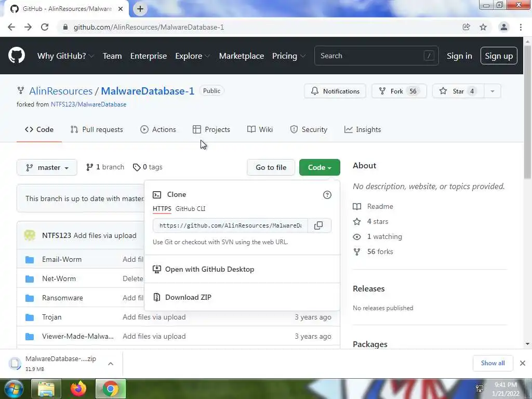Open a new browser tab
Screen dimensions: 532x399
pos(140,9)
